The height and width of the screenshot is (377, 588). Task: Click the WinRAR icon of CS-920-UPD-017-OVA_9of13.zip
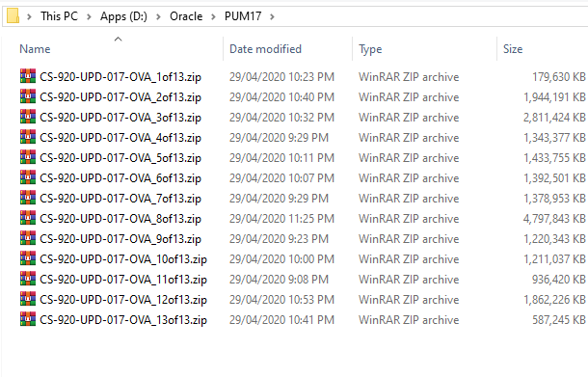28,238
